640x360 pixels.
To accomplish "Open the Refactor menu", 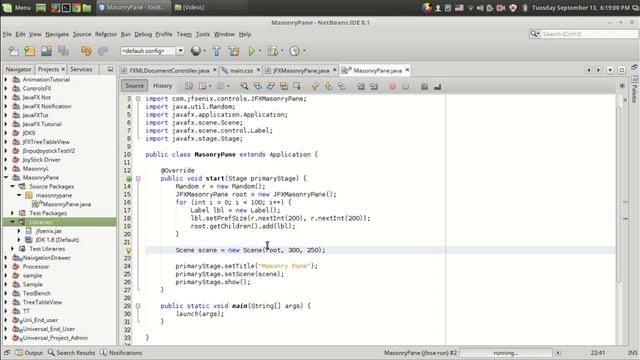I will (x=106, y=34).
